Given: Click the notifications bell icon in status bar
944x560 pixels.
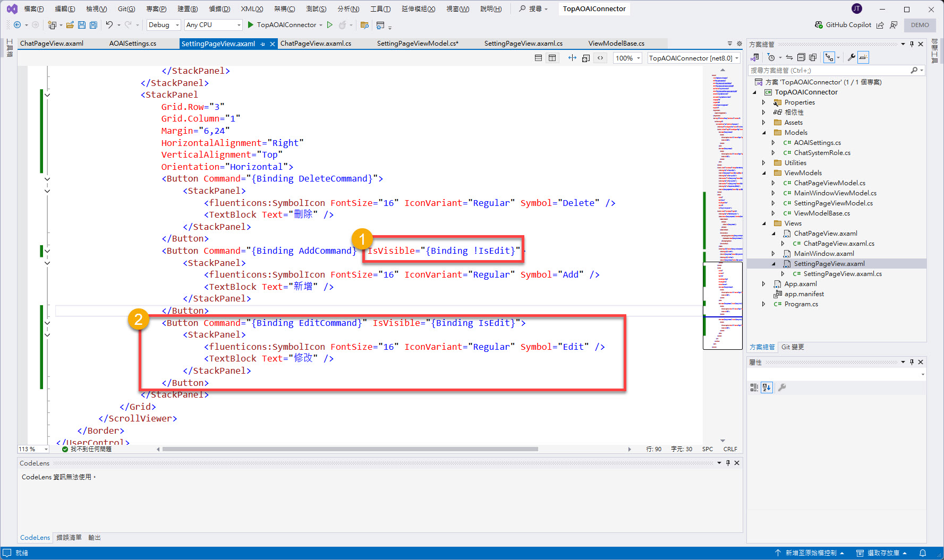Looking at the screenshot, I should [x=922, y=553].
